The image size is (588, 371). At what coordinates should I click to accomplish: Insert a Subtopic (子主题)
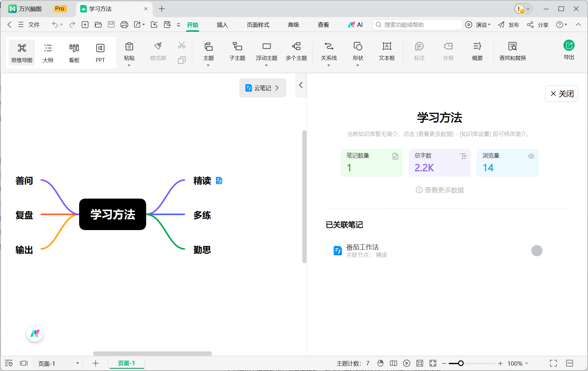coord(237,51)
